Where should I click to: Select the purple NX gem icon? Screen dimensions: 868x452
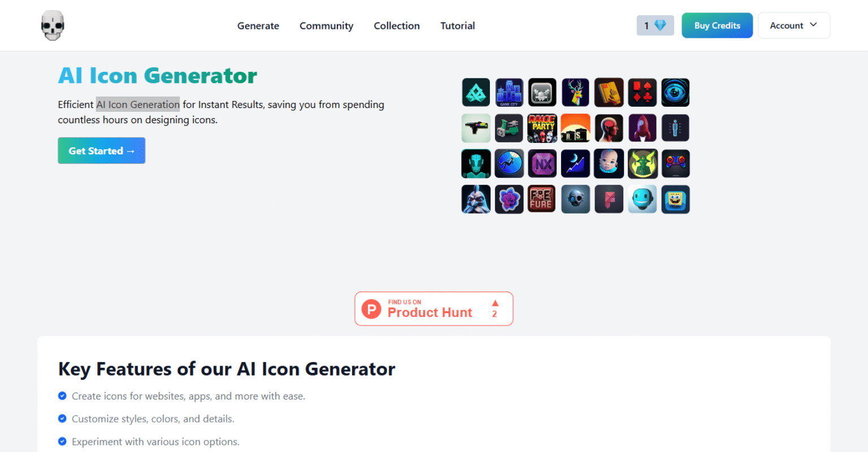pos(542,164)
